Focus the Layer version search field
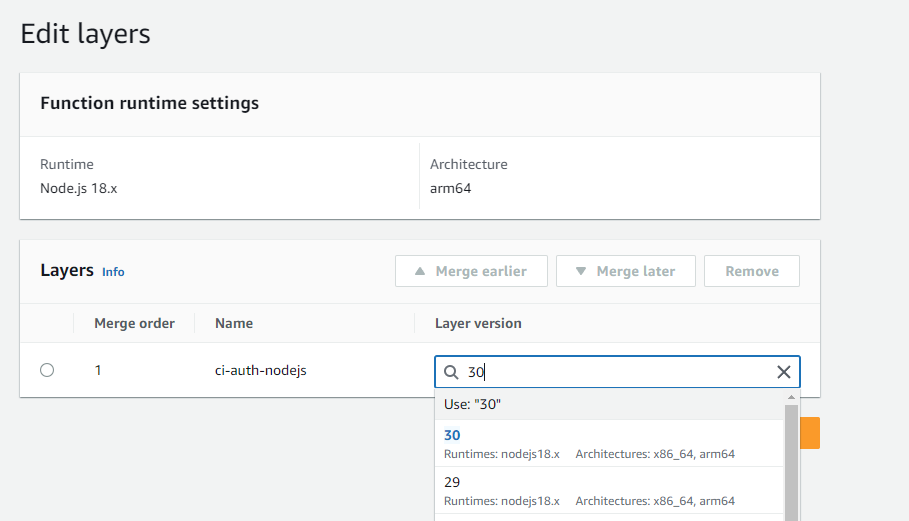 (620, 373)
